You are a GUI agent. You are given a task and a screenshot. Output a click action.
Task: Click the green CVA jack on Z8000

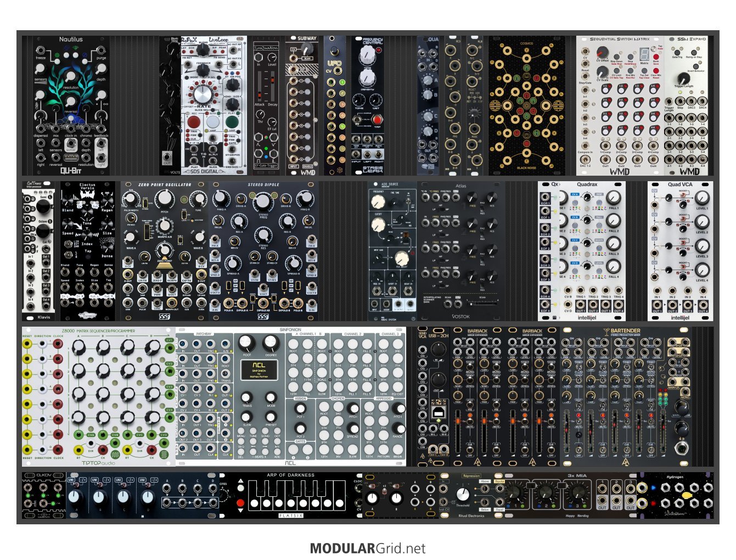click(79, 435)
